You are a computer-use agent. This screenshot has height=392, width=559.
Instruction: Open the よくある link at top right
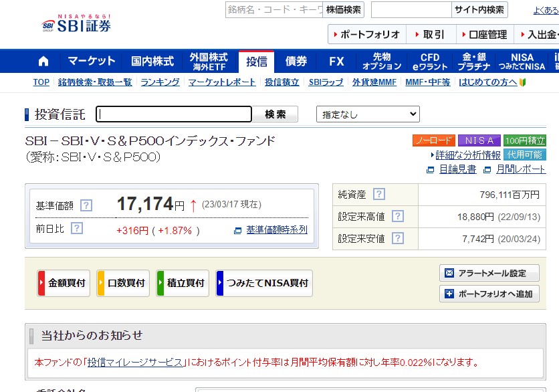[x=546, y=10]
